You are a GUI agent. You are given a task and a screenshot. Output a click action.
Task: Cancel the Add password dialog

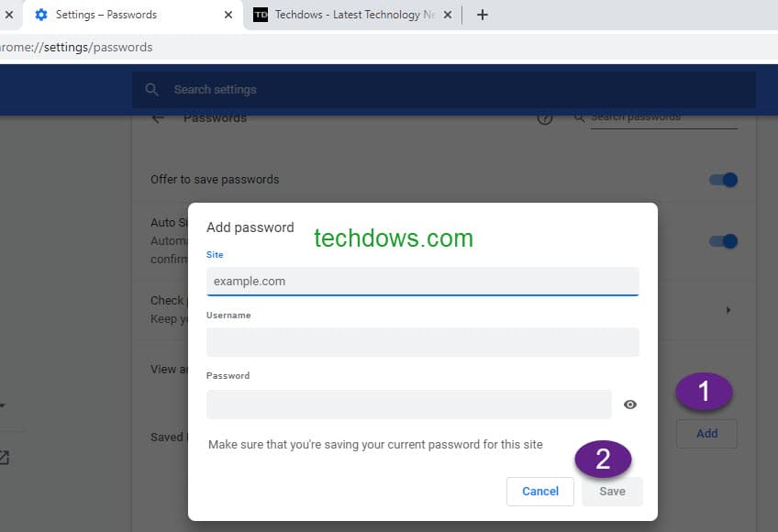(x=539, y=491)
